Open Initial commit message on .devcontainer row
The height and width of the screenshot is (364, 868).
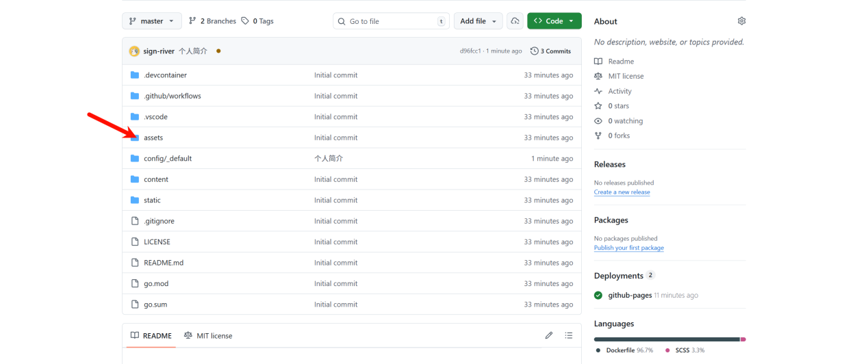point(335,75)
